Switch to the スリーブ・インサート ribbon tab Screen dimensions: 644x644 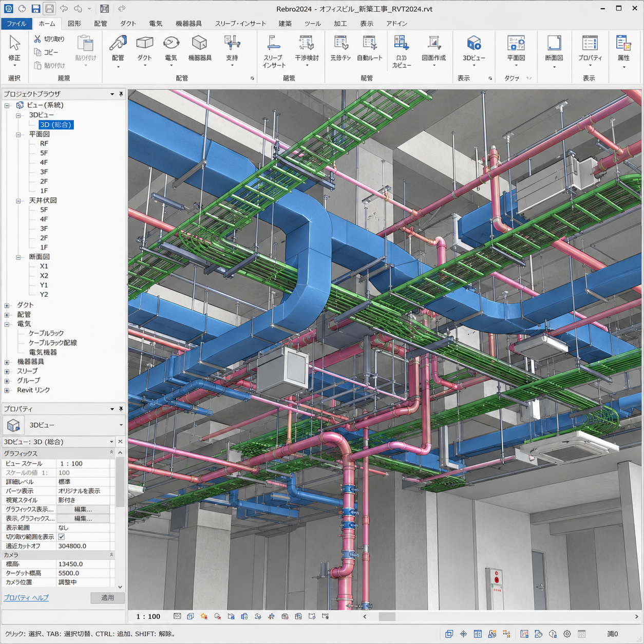[x=240, y=24]
